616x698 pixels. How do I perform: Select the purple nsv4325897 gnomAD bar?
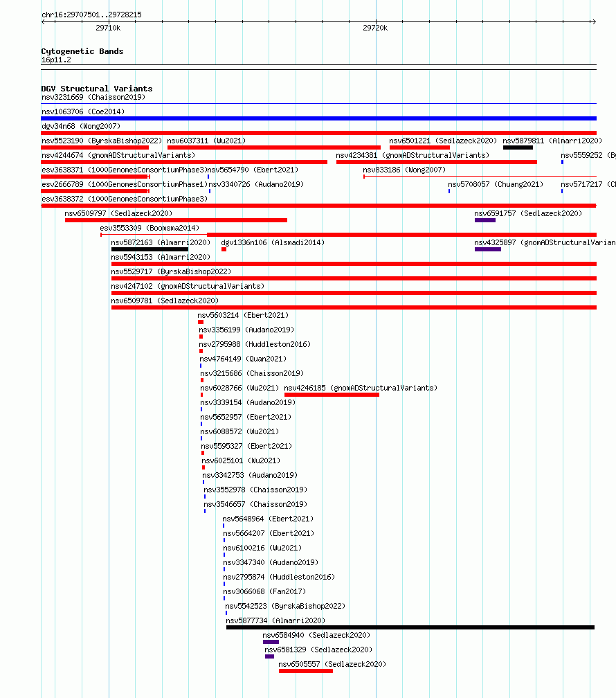[488, 249]
